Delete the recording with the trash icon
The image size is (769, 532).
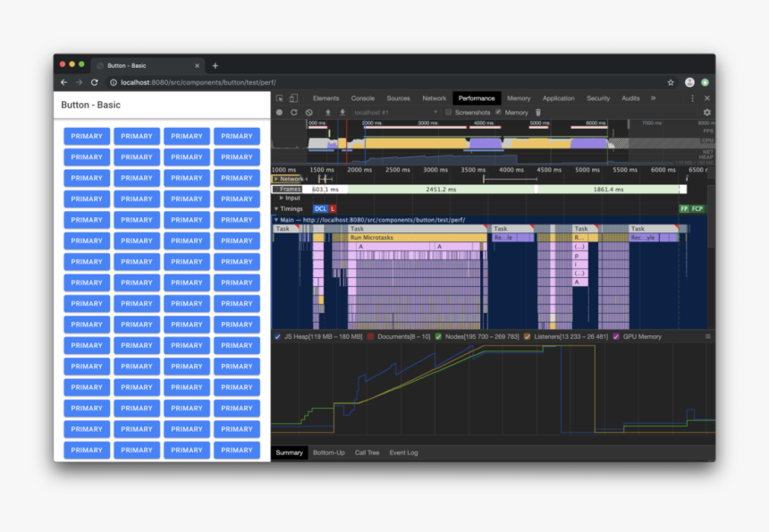[x=537, y=111]
